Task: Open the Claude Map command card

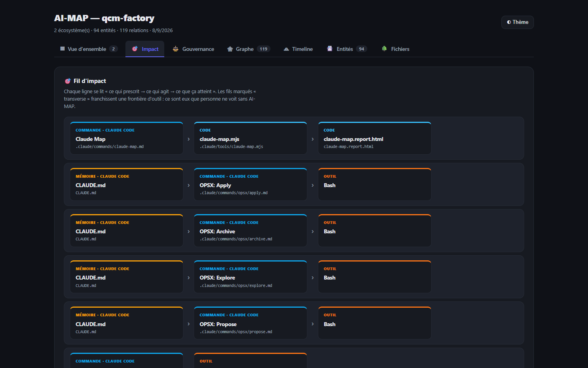Action: tap(127, 138)
